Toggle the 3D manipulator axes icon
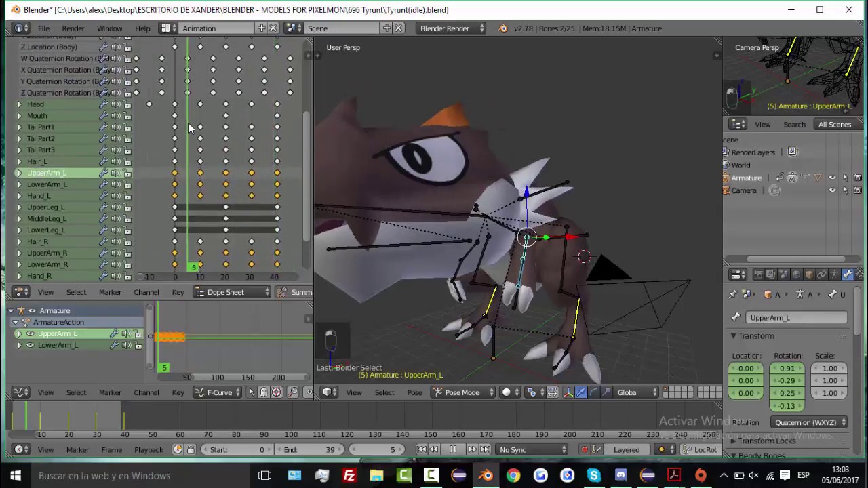Screen dimensions: 868x488 (x=568, y=392)
